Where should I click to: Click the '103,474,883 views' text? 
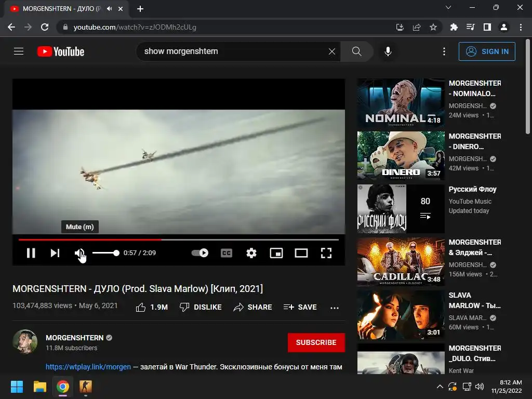tap(43, 305)
